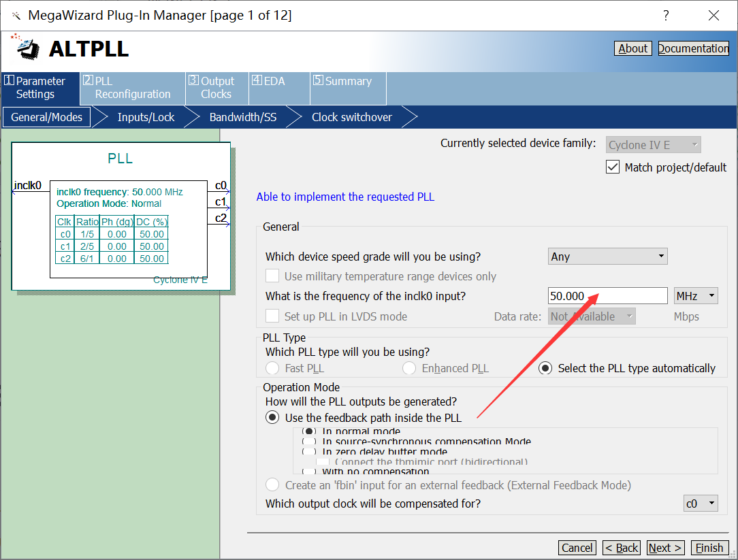Close the MegaWizard dialog window
The image size is (738, 560).
714,16
